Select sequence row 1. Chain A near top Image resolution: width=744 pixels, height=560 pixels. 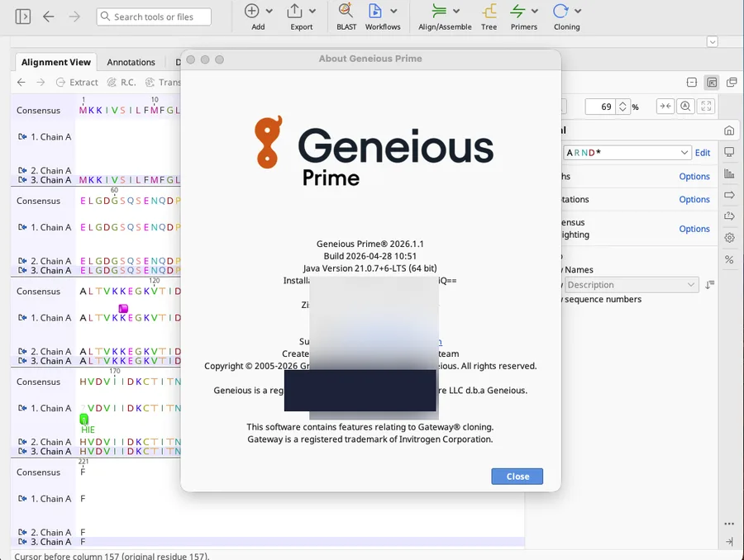pos(45,137)
